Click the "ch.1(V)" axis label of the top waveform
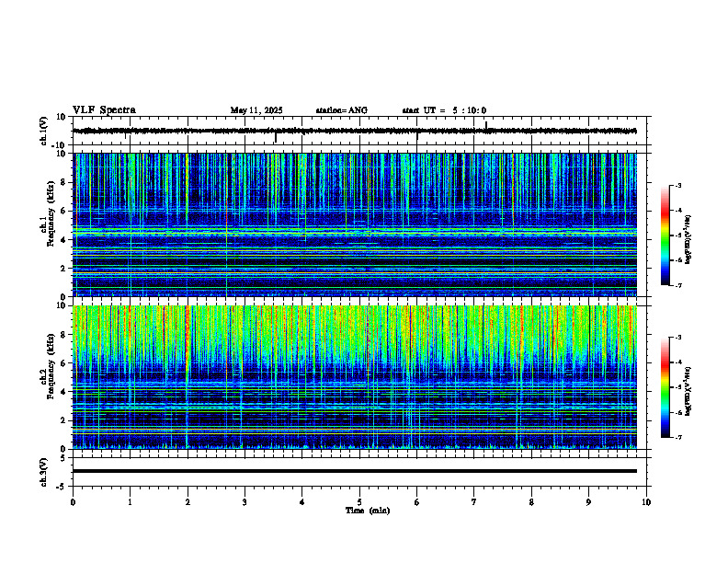The width and height of the screenshot is (728, 563). pos(44,131)
